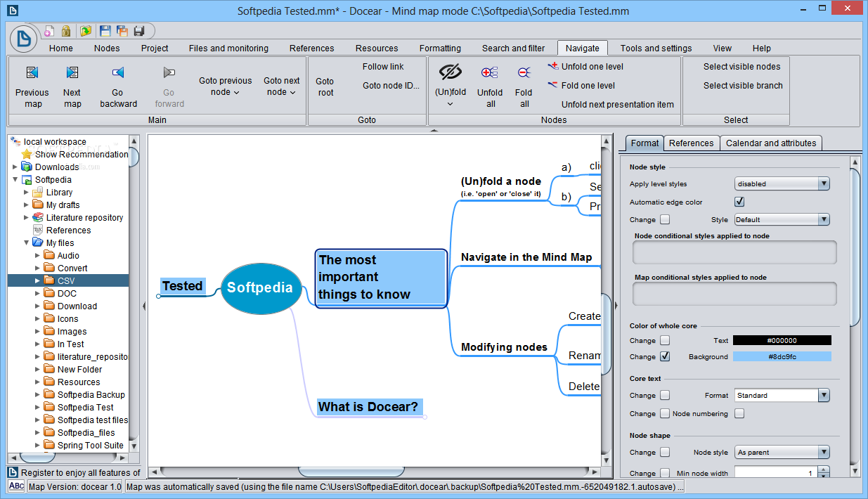Click the Goto node ID... button
868x499 pixels.
click(391, 86)
